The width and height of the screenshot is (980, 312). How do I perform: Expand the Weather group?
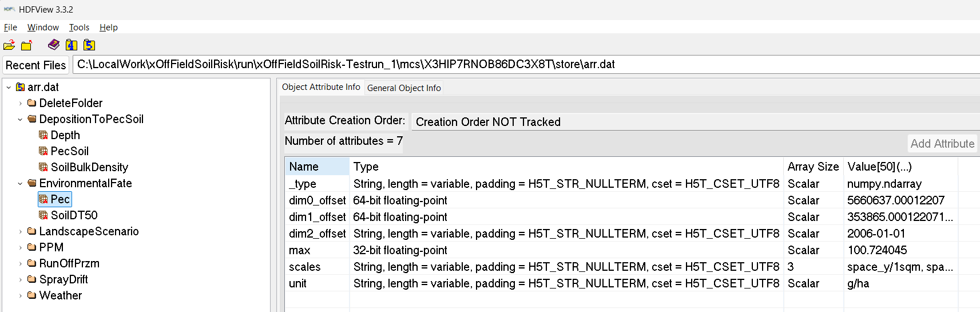coord(21,296)
